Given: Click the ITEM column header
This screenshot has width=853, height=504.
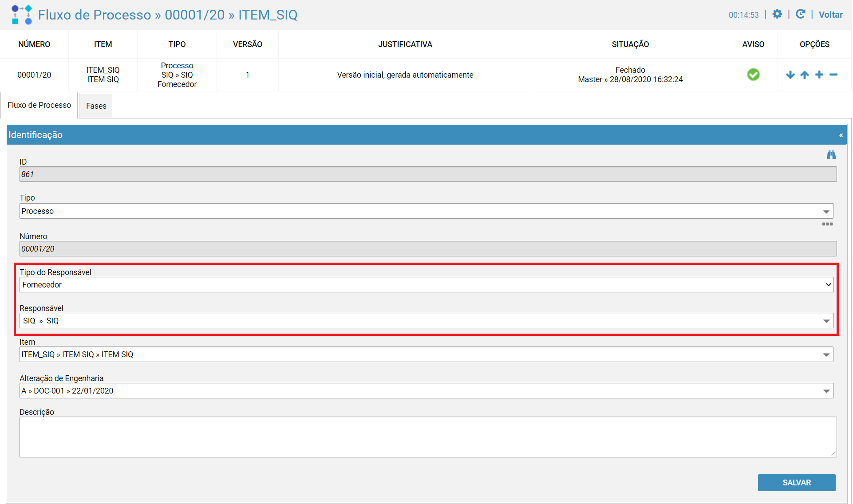Looking at the screenshot, I should coord(103,44).
